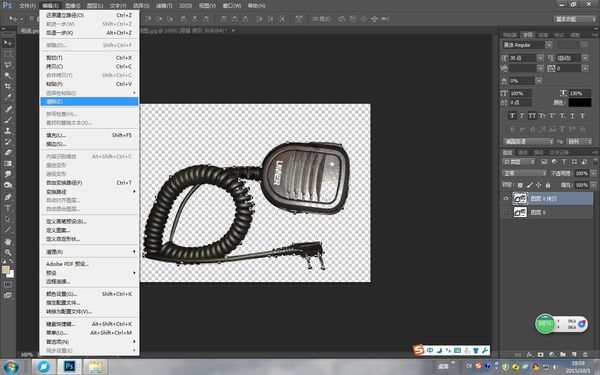Viewport: 600px width, 375px height.
Task: Click the Shift+F5 fill menu item
Action: (89, 135)
